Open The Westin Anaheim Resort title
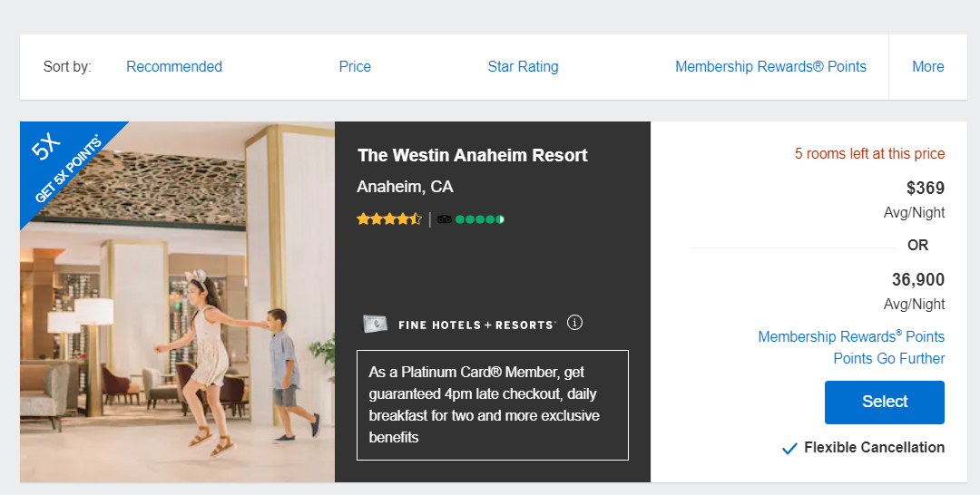Image resolution: width=980 pixels, height=495 pixels. 473,155
